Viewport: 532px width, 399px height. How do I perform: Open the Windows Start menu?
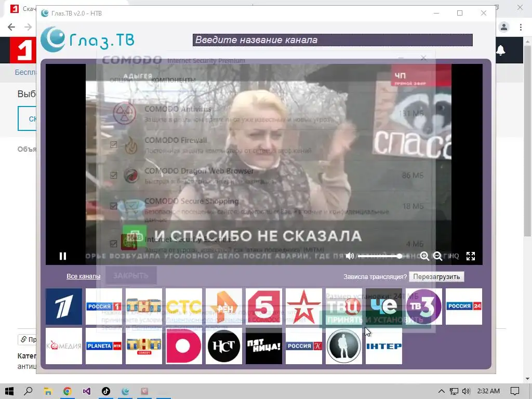tap(9, 391)
